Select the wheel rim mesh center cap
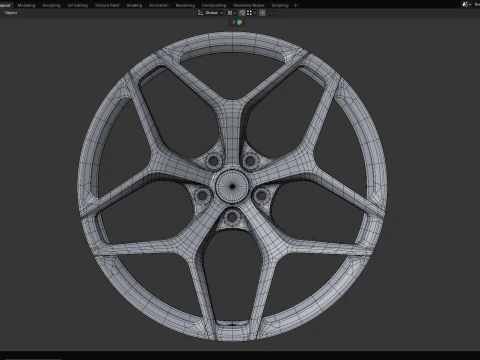Image resolution: width=480 pixels, height=360 pixels. tap(232, 186)
